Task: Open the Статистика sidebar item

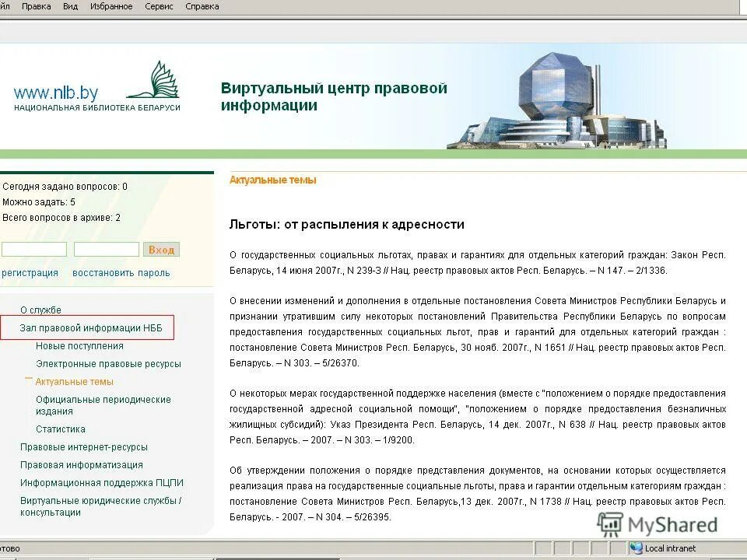Action: click(x=61, y=429)
